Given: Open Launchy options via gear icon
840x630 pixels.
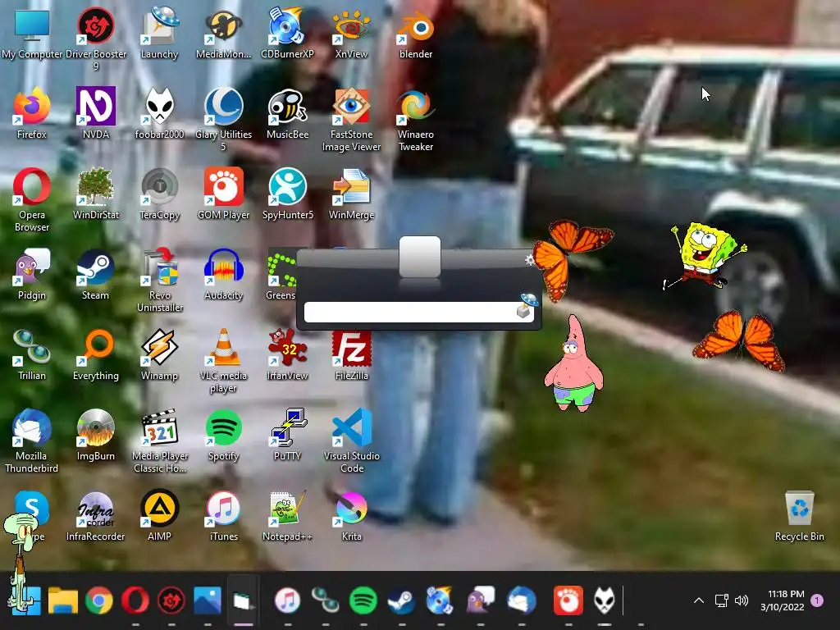Looking at the screenshot, I should (x=530, y=260).
